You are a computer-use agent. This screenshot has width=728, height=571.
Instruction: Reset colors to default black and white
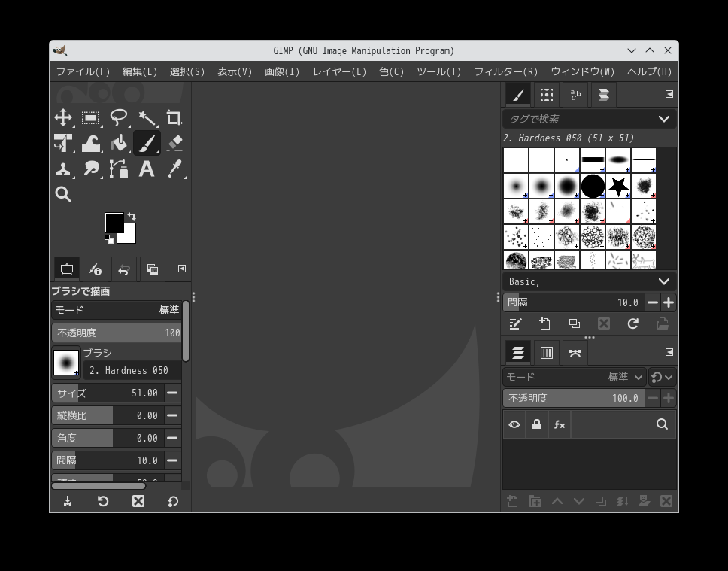pos(108,238)
